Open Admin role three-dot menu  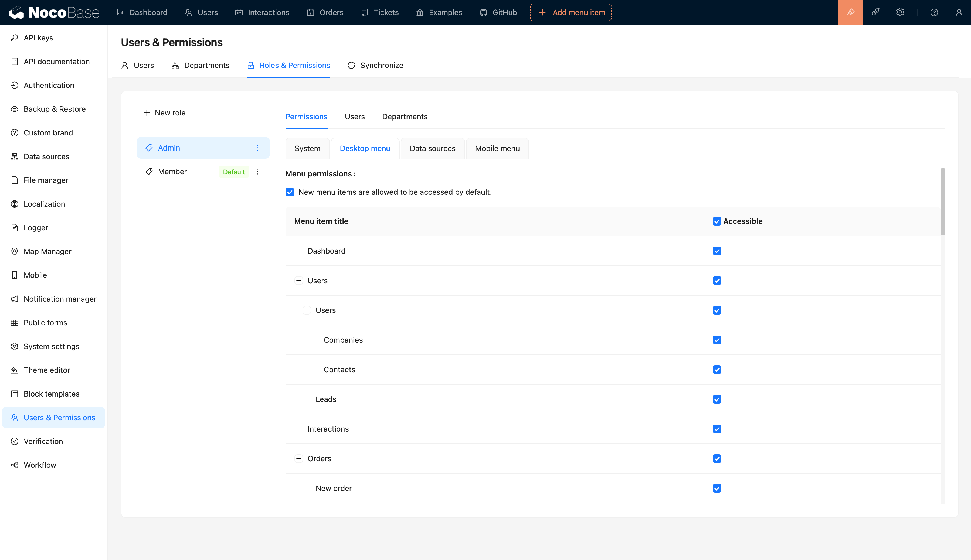coord(257,148)
